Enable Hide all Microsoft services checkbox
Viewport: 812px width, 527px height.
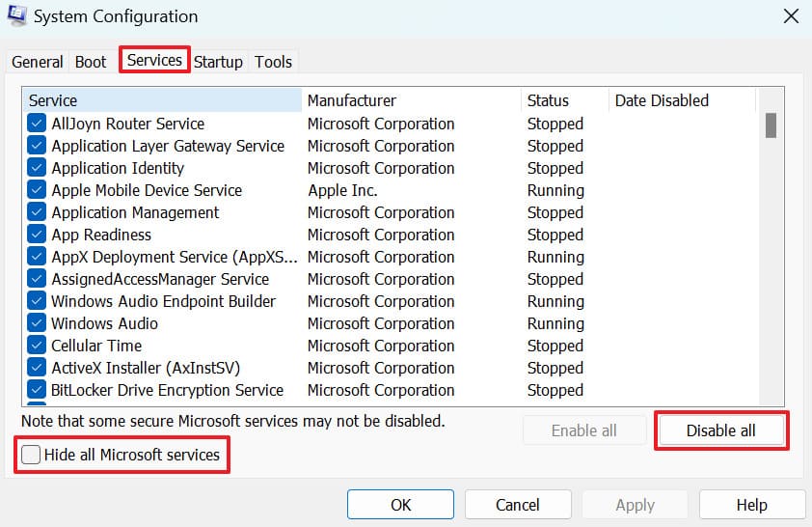coord(31,455)
